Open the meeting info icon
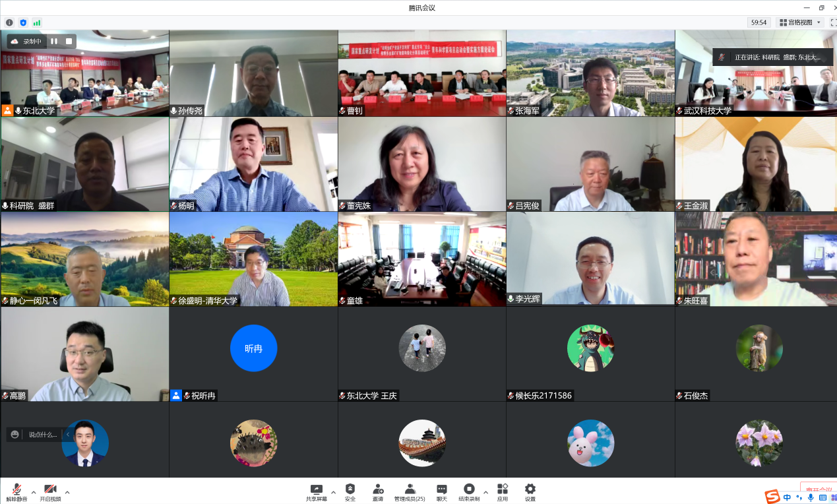This screenshot has width=837, height=504. (x=9, y=22)
